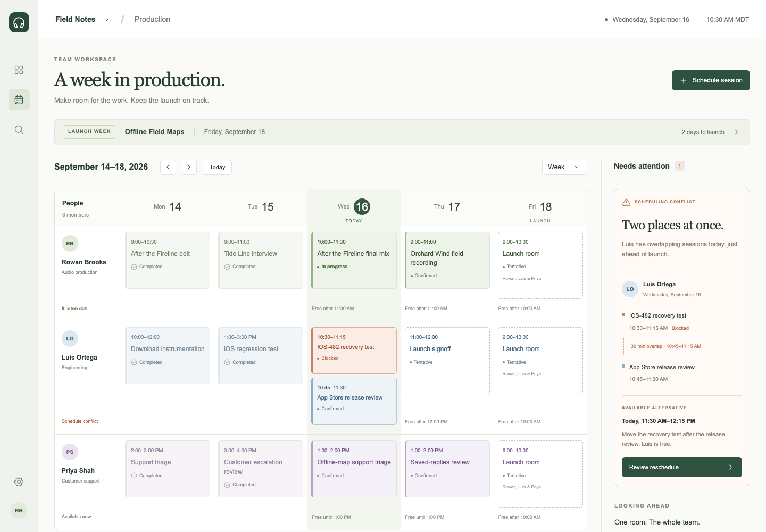Click the scheduling conflict warning triangle icon
This screenshot has width=766, height=532.
(626, 202)
